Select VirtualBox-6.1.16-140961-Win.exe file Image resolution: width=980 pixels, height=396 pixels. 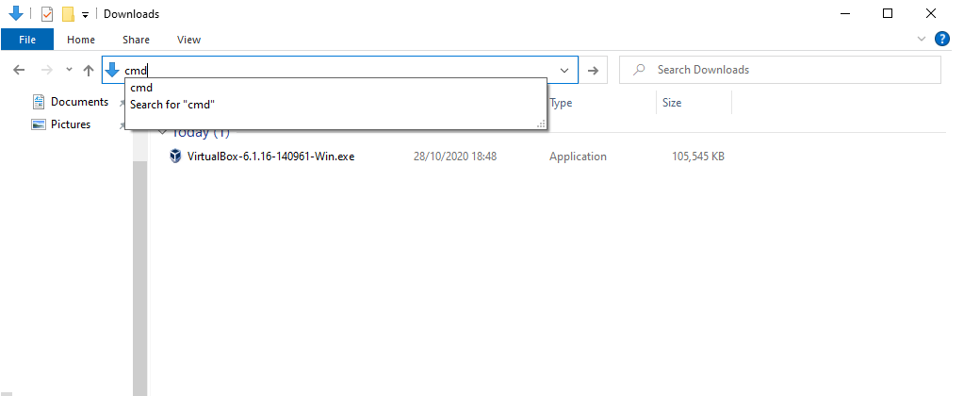point(270,157)
